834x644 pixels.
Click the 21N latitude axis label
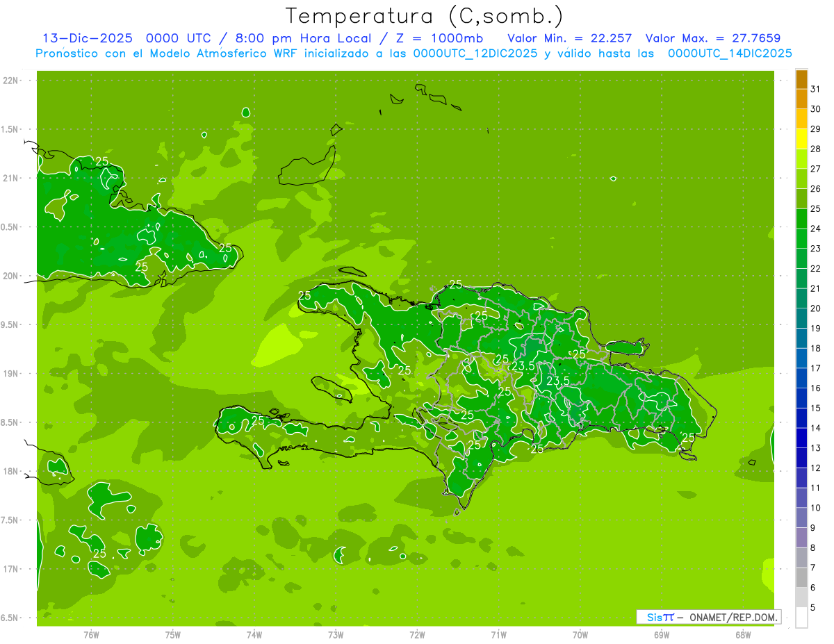(11, 179)
